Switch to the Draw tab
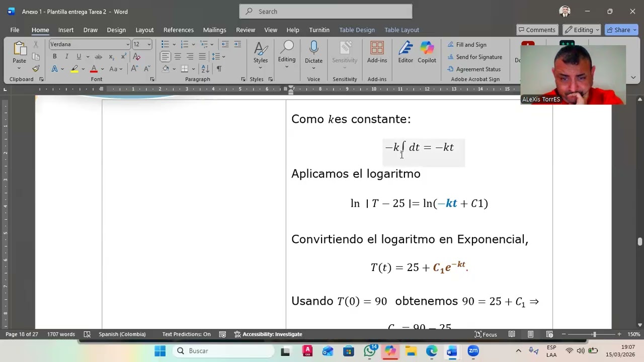The width and height of the screenshot is (644, 362). tap(91, 30)
